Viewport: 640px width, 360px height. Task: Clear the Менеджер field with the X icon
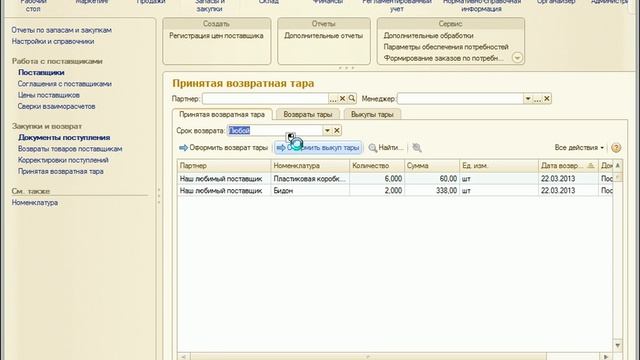[x=547, y=99]
